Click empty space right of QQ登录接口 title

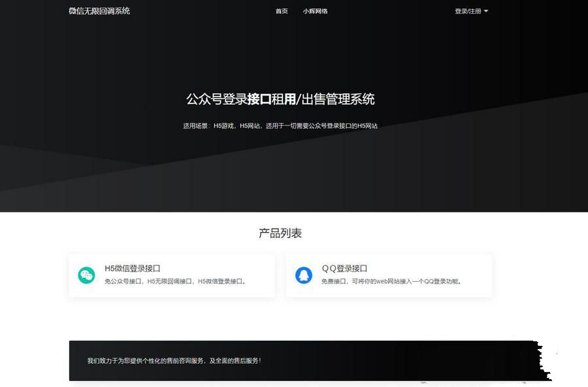[x=425, y=269]
